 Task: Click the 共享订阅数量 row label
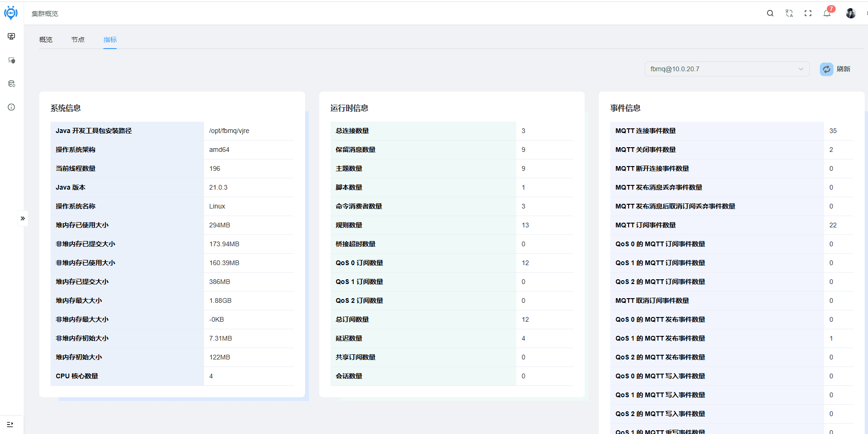point(356,357)
